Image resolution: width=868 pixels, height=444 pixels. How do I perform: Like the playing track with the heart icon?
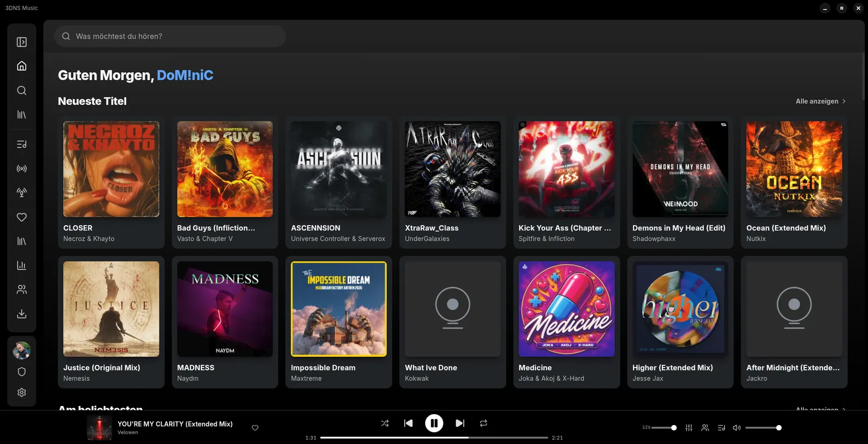(255, 428)
